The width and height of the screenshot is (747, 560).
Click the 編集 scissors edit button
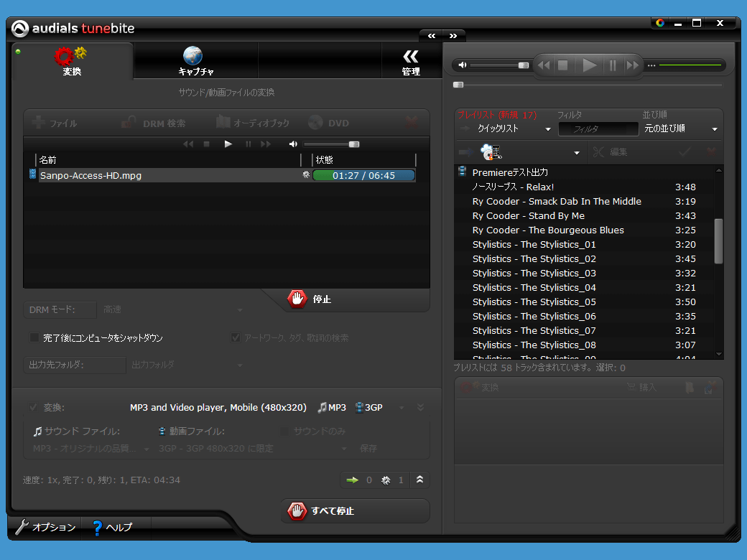(x=611, y=152)
